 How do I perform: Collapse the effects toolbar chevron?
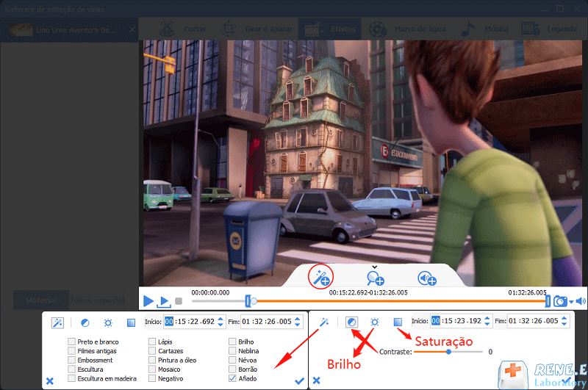[x=374, y=267]
